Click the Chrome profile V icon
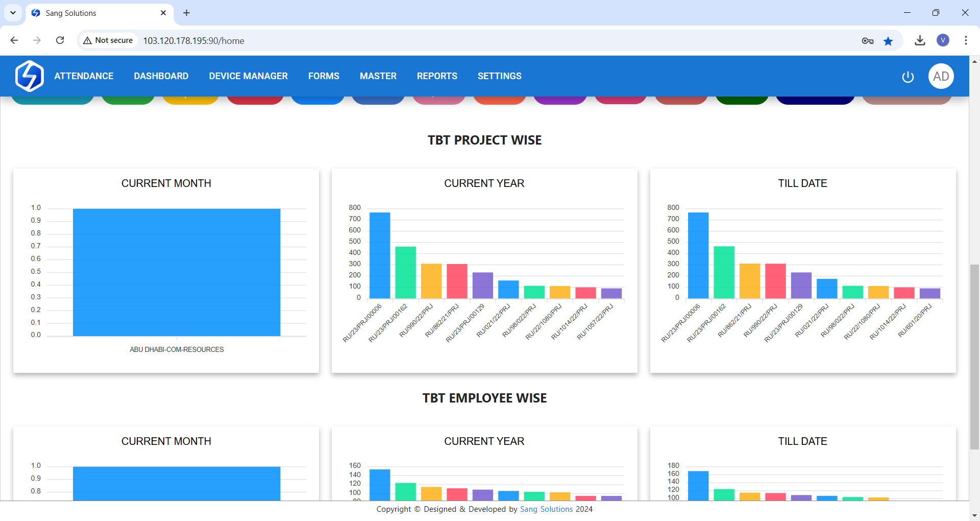The height and width of the screenshot is (521, 980). 943,40
